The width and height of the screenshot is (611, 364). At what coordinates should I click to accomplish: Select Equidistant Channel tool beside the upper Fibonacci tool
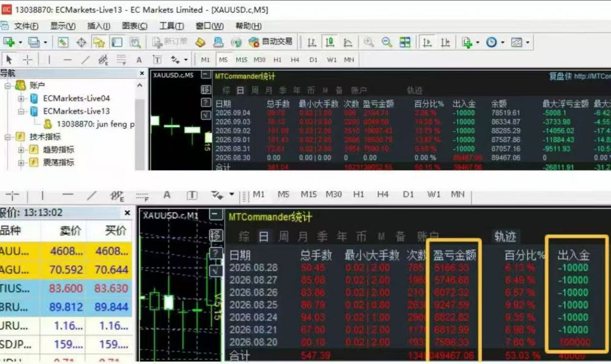coord(103,60)
